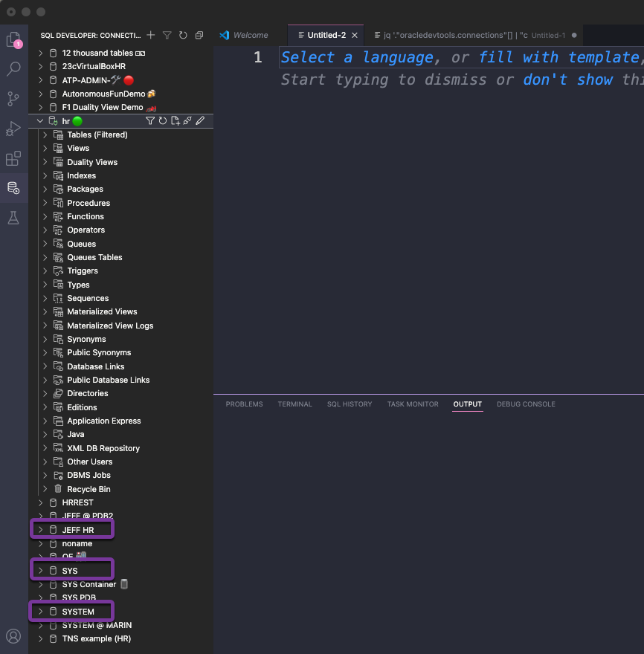
Task: Switch to the jq Untitled-1 editor tab
Action: [473, 35]
